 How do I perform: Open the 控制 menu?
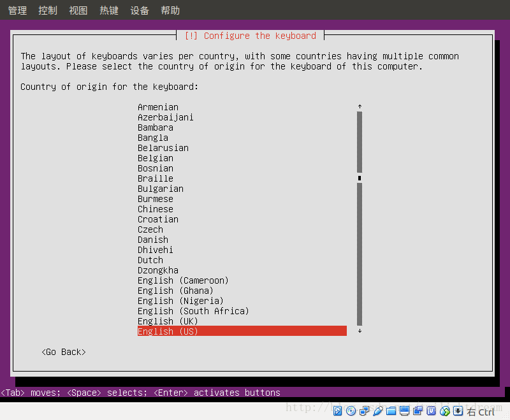point(47,10)
